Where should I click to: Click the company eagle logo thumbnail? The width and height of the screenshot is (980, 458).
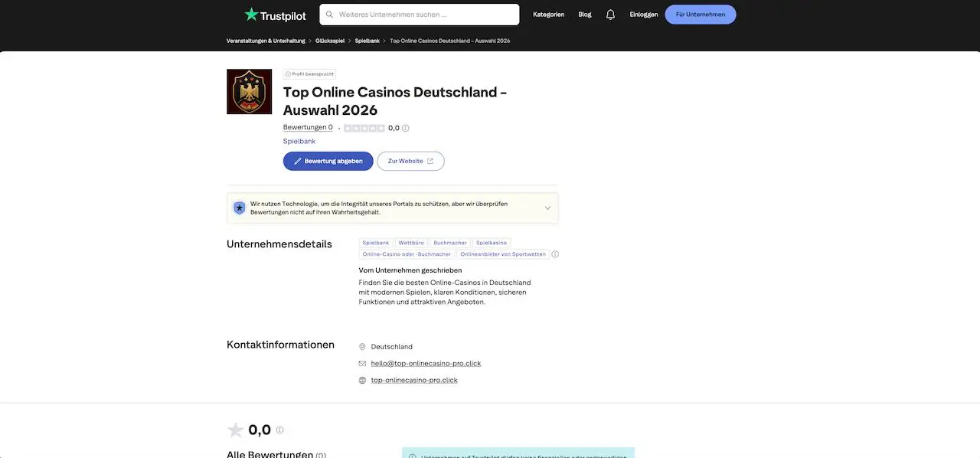pos(250,92)
